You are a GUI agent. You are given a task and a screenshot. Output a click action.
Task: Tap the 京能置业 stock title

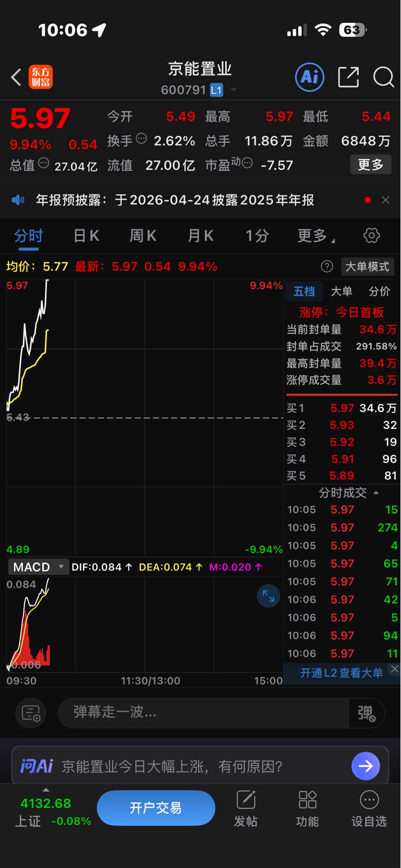pyautogui.click(x=200, y=68)
